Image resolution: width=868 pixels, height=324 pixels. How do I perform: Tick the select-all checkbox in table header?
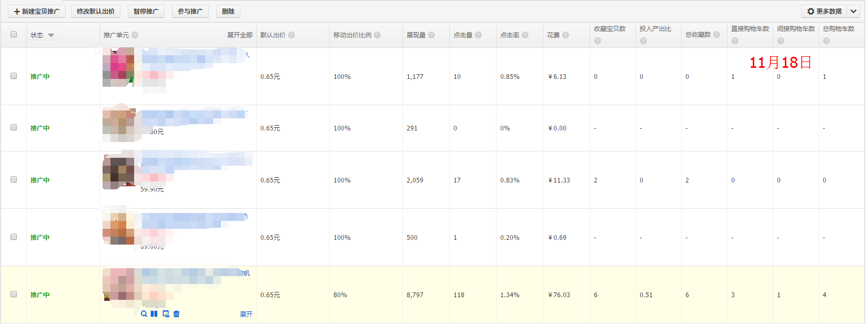tap(14, 35)
